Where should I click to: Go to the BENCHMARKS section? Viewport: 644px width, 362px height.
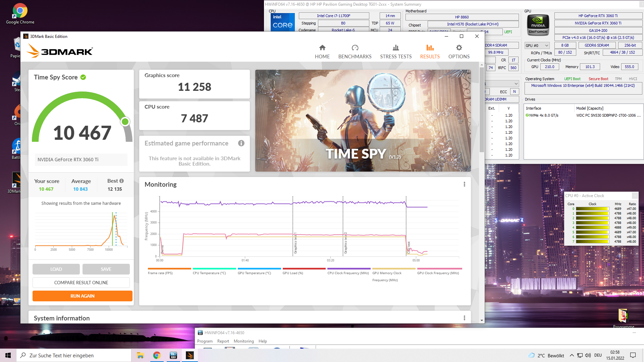(x=355, y=52)
